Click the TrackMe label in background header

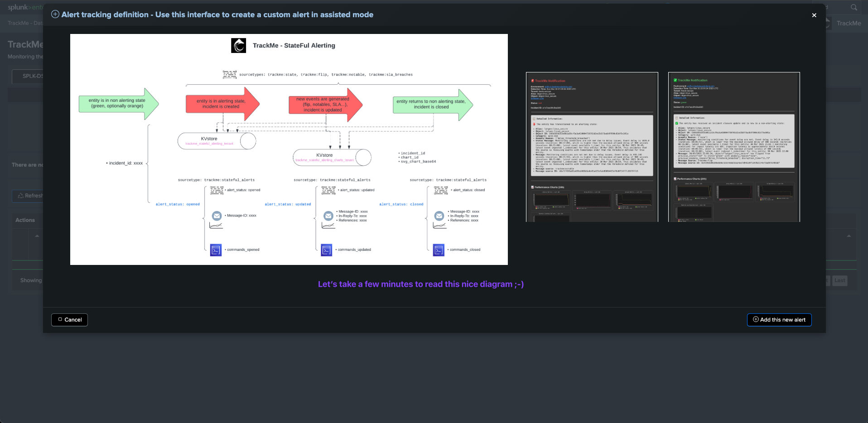pyautogui.click(x=849, y=23)
